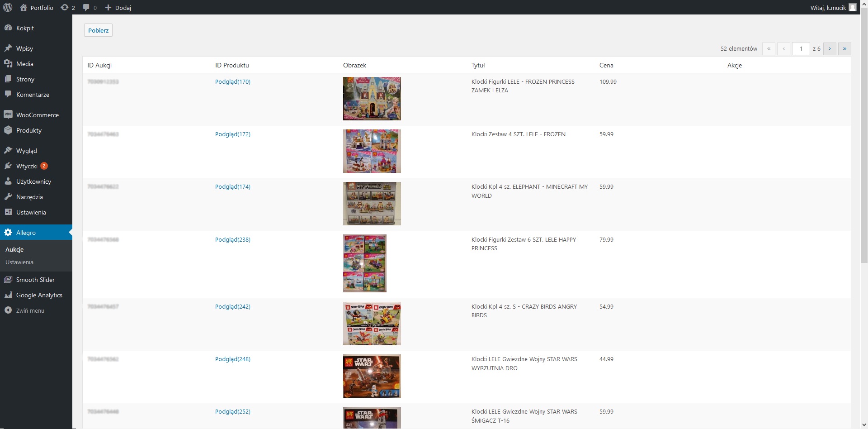
Task: Click the Frozen Princess castle thumbnail
Action: 372,99
